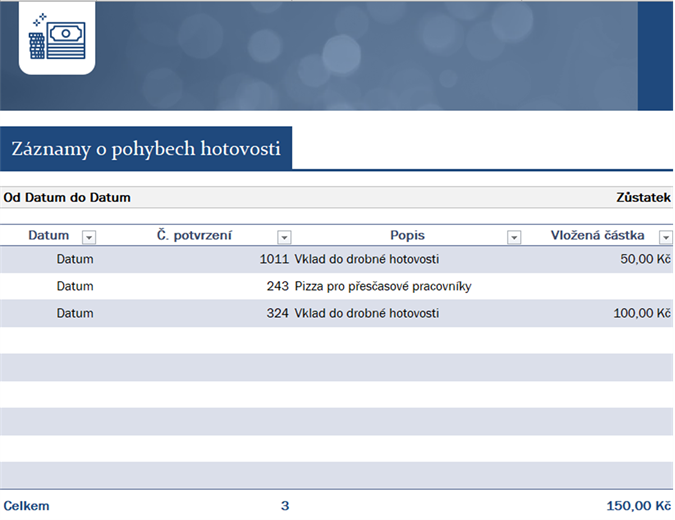Select receipt number cell '1011'
Image resolution: width=675 pixels, height=520 pixels.
coord(274,259)
